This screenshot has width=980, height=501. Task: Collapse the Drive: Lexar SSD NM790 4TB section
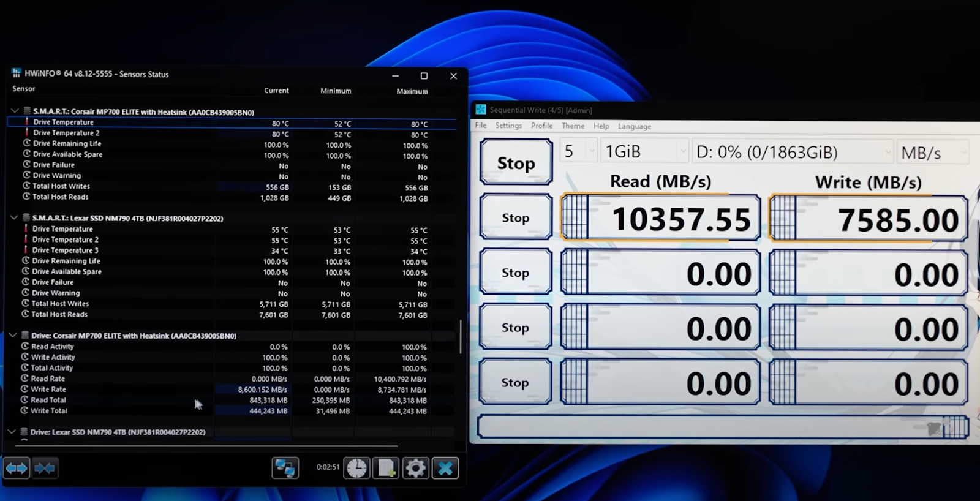[12, 432]
